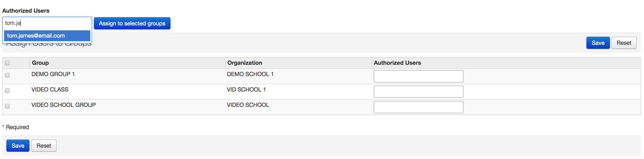Click the Group column header
The width and height of the screenshot is (644, 159).
click(x=40, y=63)
